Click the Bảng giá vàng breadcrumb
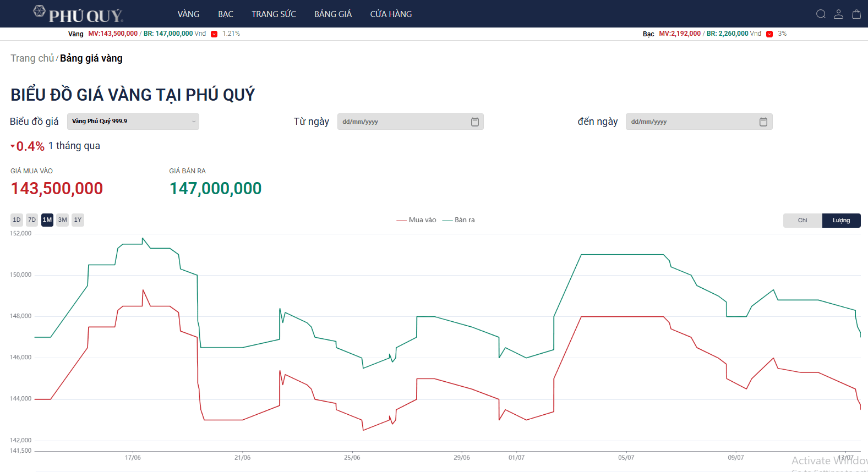The width and height of the screenshot is (868, 472). click(91, 58)
